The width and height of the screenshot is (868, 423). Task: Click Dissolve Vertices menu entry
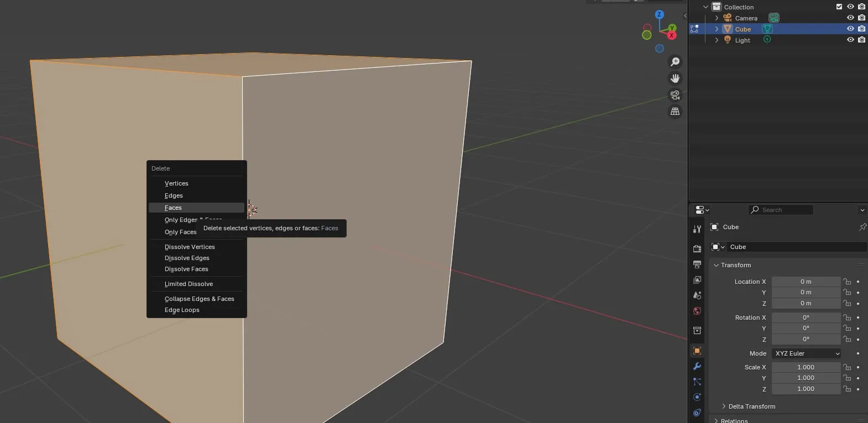(190, 247)
